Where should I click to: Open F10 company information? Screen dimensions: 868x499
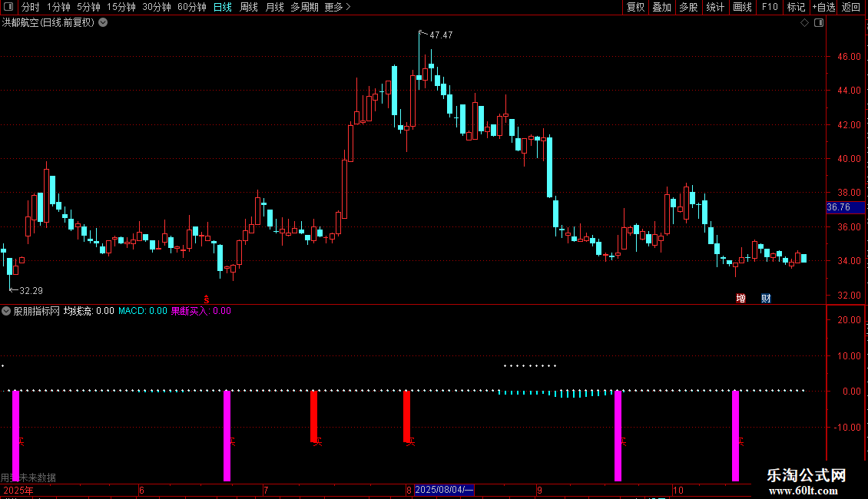tap(770, 7)
